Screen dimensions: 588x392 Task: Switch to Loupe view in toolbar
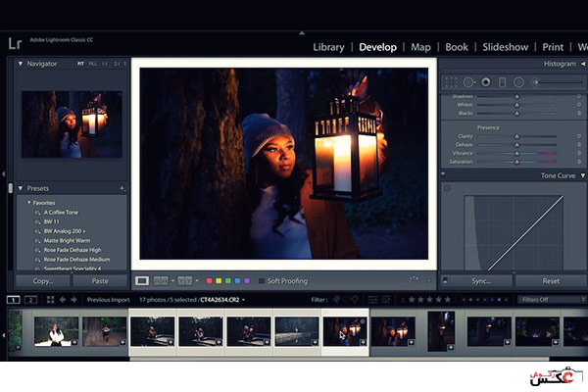[142, 280]
